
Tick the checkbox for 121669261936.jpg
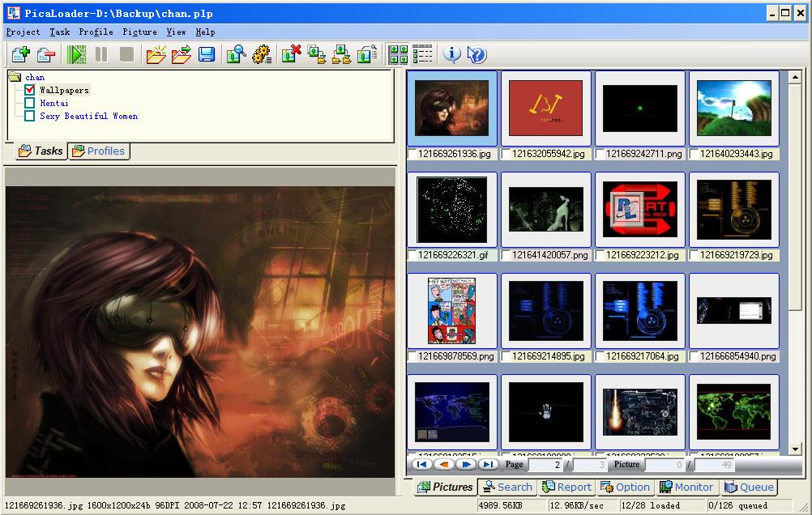point(412,154)
